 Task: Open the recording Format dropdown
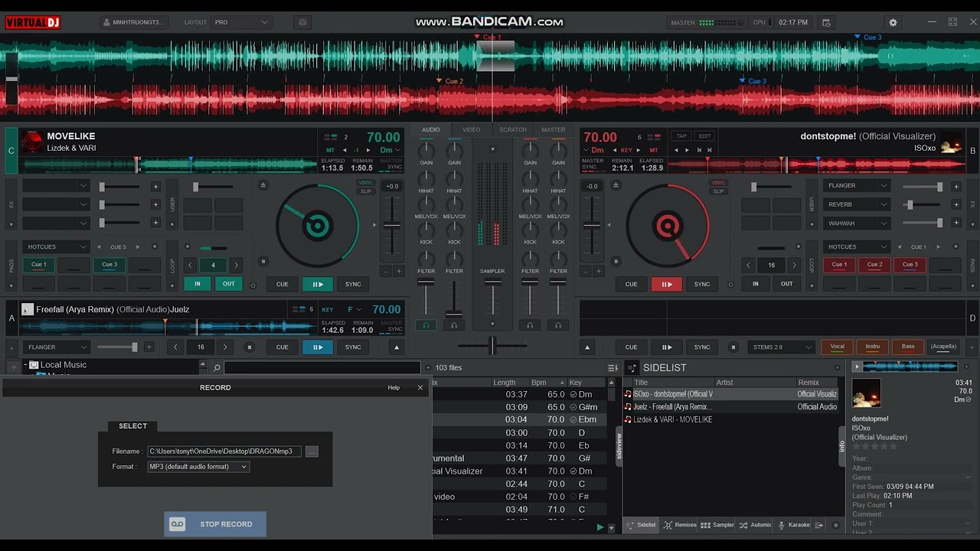pos(198,467)
